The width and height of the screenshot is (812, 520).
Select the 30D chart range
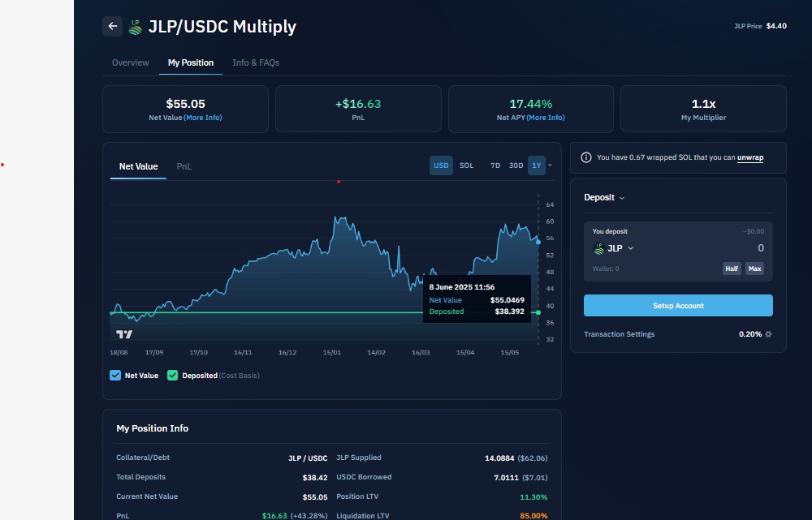[516, 165]
